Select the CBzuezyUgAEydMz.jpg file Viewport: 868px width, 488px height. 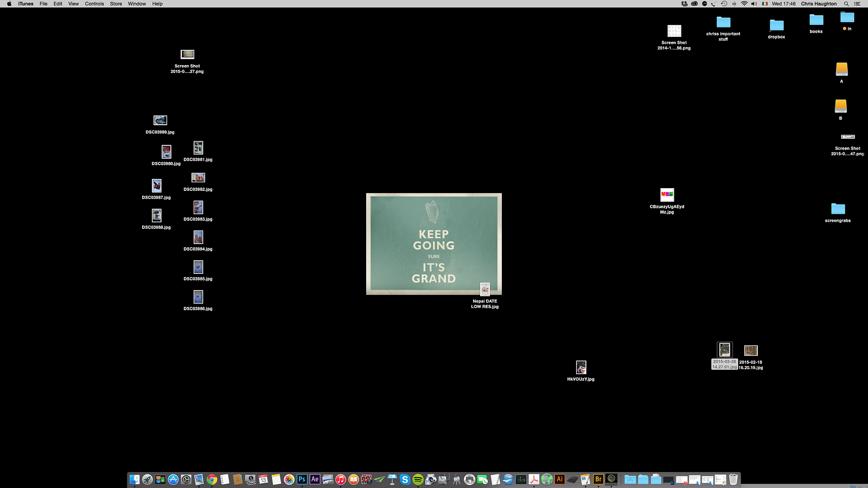coord(667,201)
